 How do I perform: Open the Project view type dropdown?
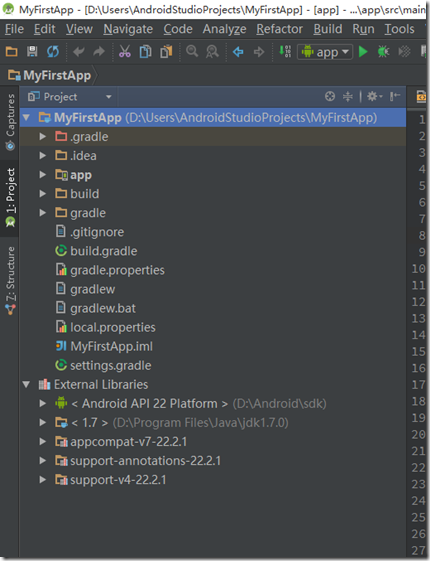tap(70, 97)
